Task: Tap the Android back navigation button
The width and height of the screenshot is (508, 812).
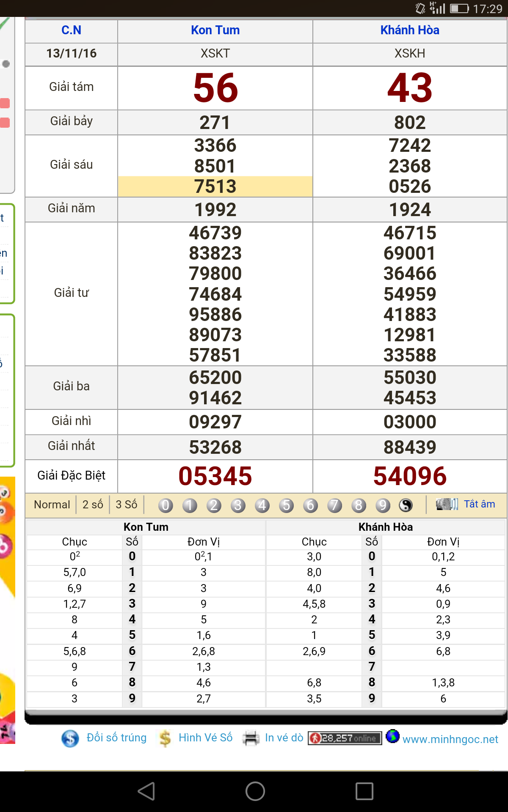Action: pos(146,791)
